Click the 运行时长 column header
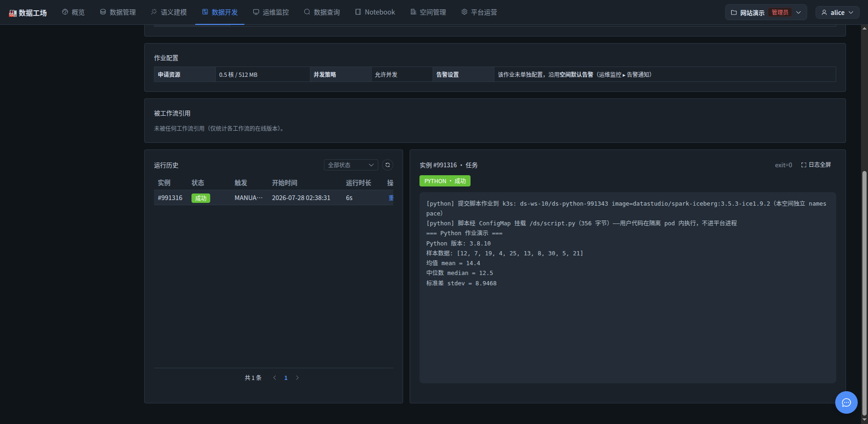This screenshot has width=868, height=424. [359, 183]
